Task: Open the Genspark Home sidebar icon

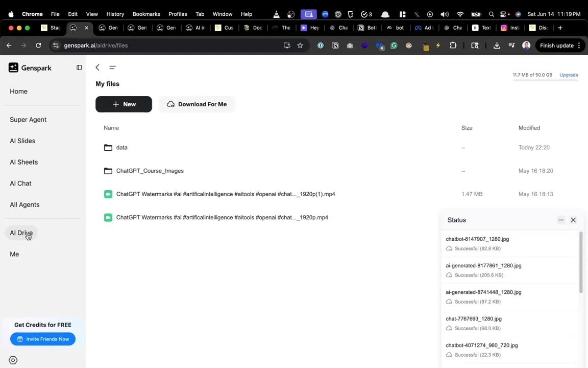Action: 18,91
